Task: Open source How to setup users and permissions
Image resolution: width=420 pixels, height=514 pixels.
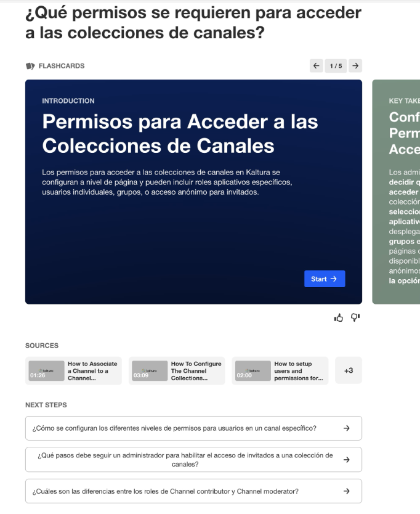Action: click(x=280, y=371)
